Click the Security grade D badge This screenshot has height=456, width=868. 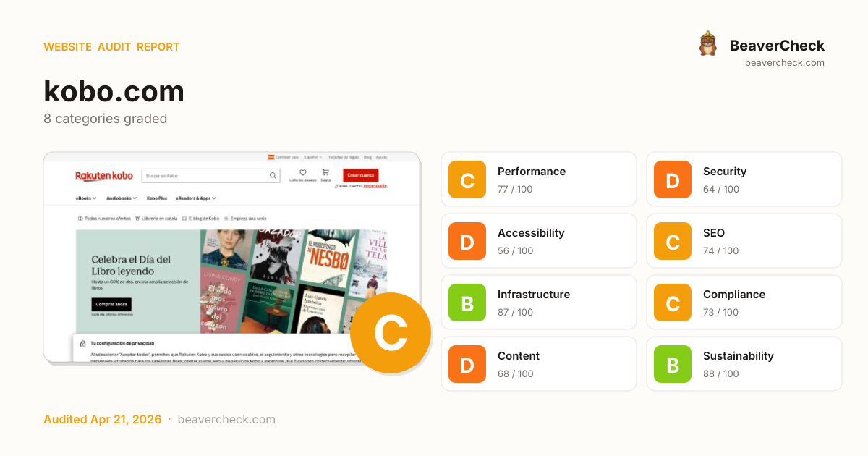click(673, 180)
